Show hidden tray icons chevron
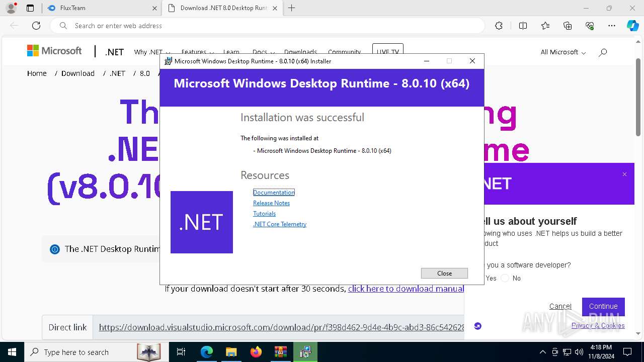 tap(542, 352)
